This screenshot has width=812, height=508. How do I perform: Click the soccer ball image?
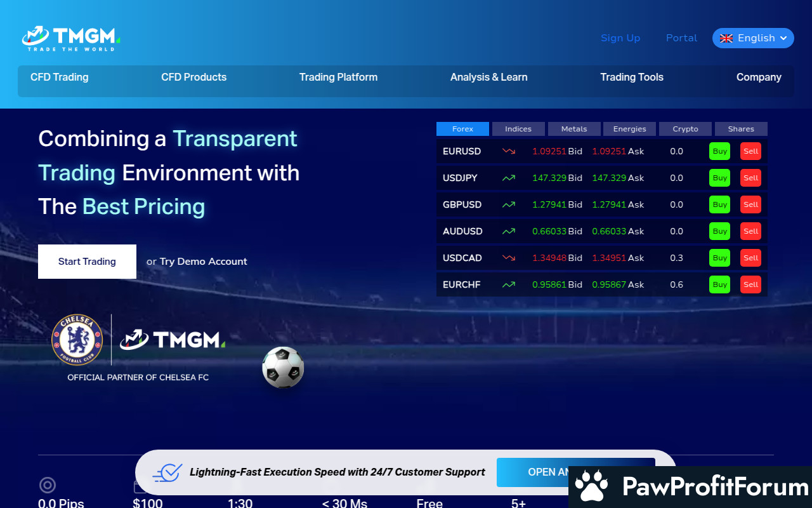click(x=283, y=367)
